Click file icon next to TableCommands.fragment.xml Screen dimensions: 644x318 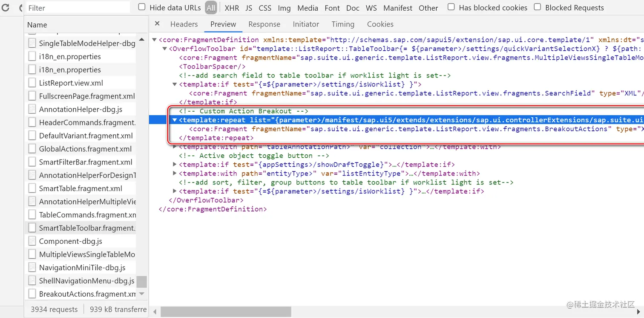32,215
